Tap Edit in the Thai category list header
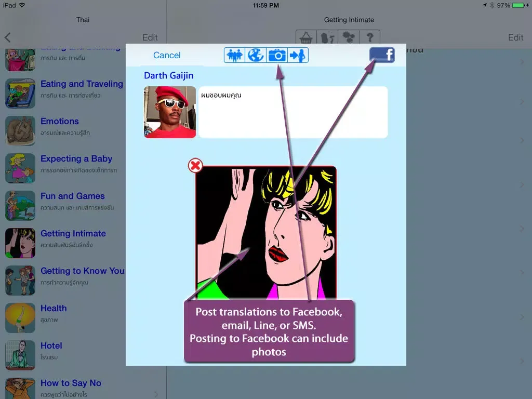Screen dimensions: 532x399 coord(150,37)
